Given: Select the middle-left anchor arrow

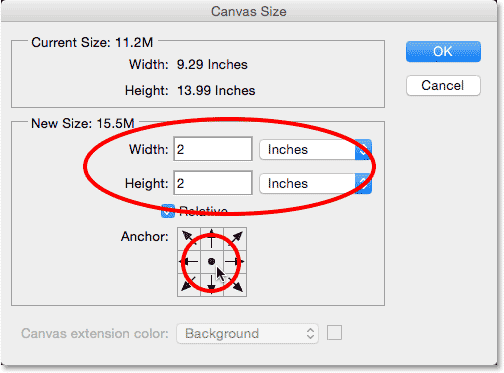Looking at the screenshot, I should pos(189,262).
